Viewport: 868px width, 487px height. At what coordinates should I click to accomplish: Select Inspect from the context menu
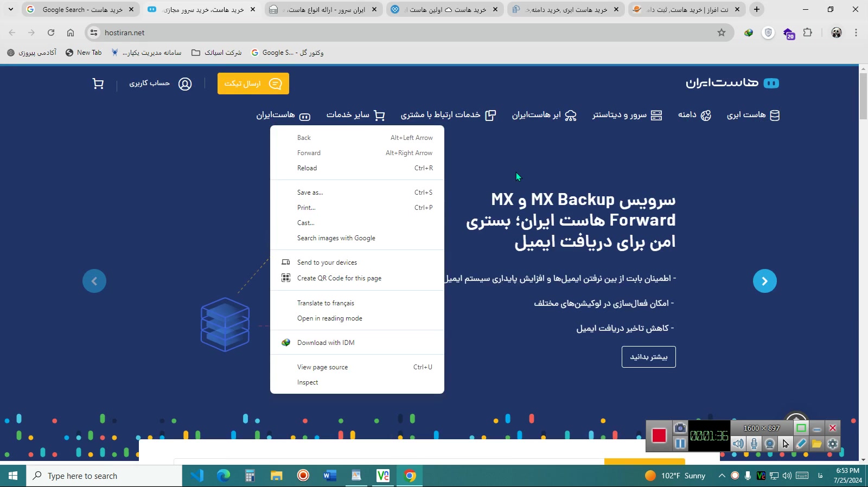[357, 382]
